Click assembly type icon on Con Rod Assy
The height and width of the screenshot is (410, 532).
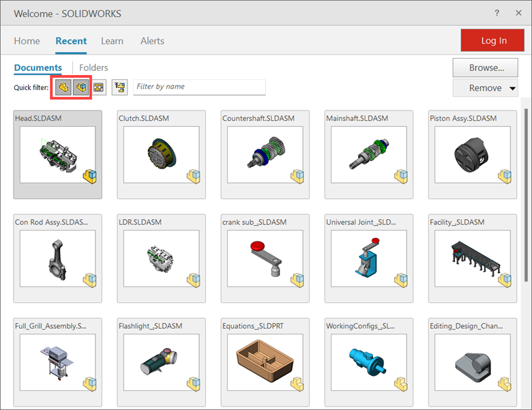point(90,280)
